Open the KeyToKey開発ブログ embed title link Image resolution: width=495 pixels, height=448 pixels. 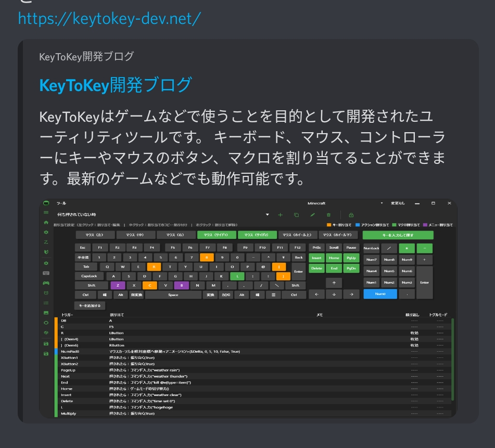116,85
